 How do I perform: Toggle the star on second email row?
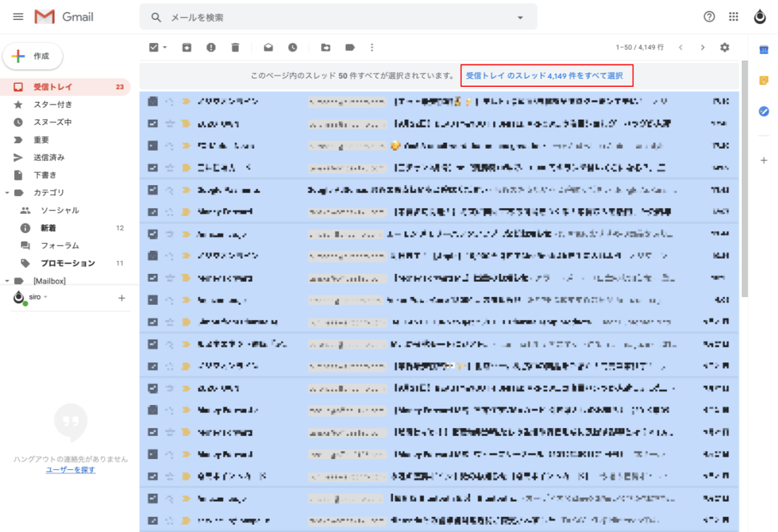pos(170,124)
